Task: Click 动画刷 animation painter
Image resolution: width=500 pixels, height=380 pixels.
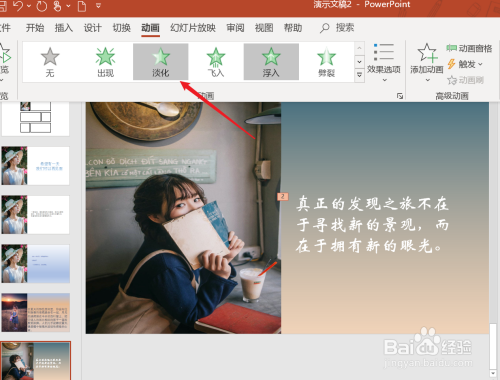Action: click(466, 80)
